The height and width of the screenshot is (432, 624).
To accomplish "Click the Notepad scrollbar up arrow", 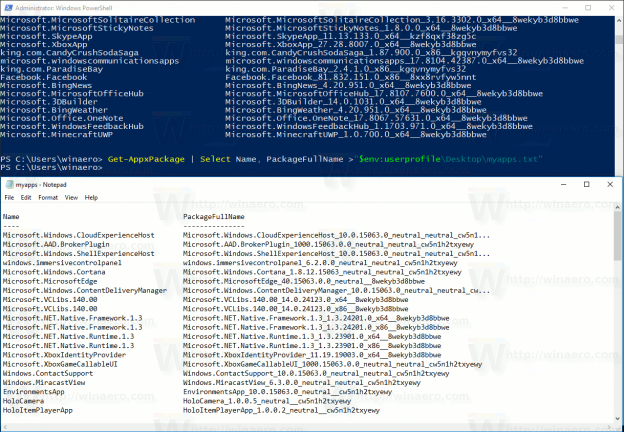I will click(616, 209).
